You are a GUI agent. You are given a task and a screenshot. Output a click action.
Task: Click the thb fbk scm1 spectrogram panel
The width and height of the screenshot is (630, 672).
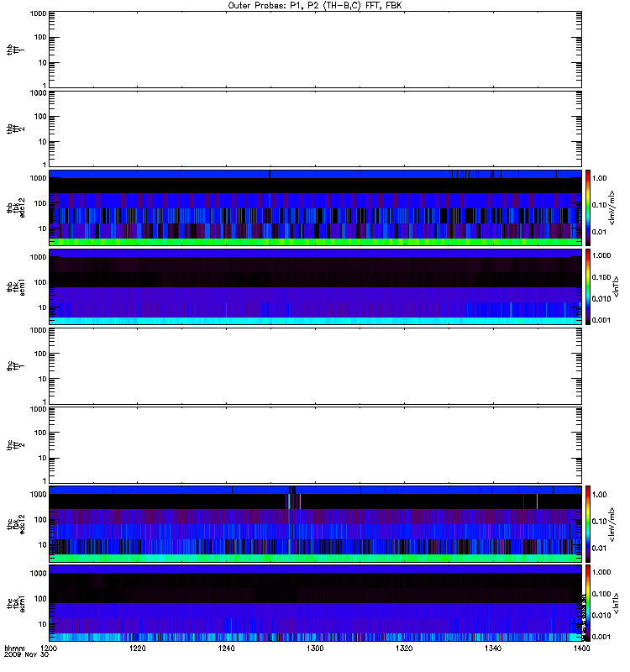click(315, 286)
